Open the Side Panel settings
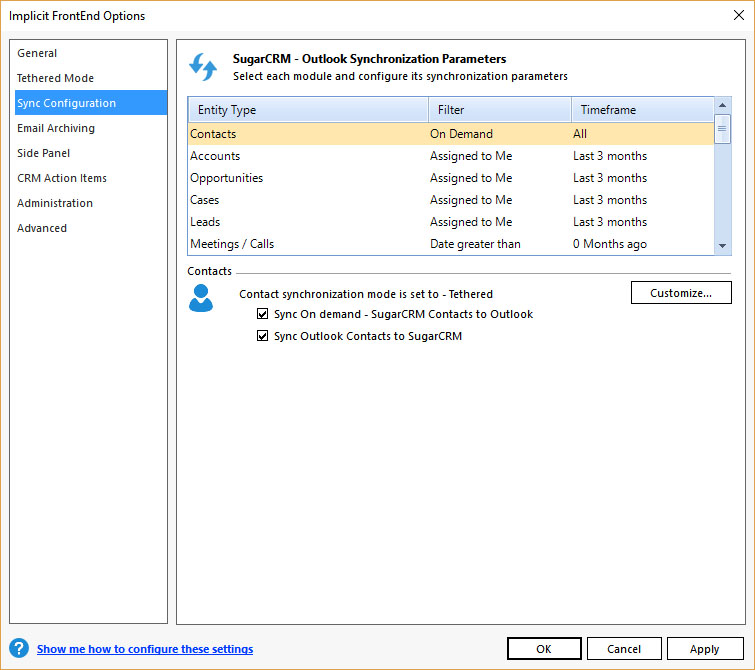Viewport: 755px width, 670px height. click(x=43, y=153)
